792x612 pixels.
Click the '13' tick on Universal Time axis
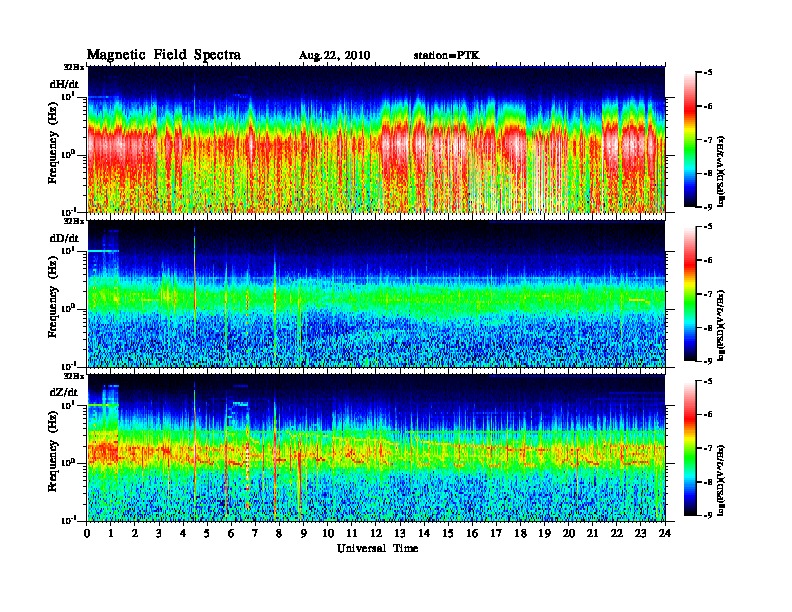(x=400, y=534)
